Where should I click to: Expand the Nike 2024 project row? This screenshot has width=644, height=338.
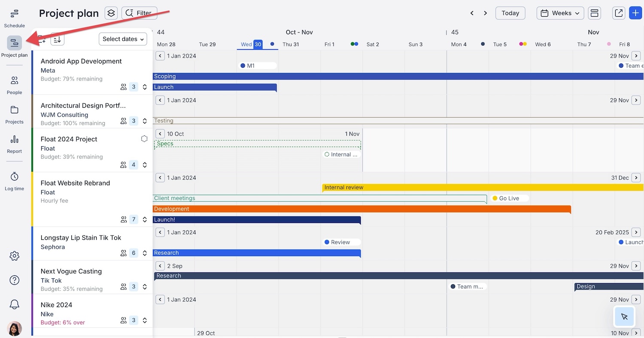coord(145,320)
